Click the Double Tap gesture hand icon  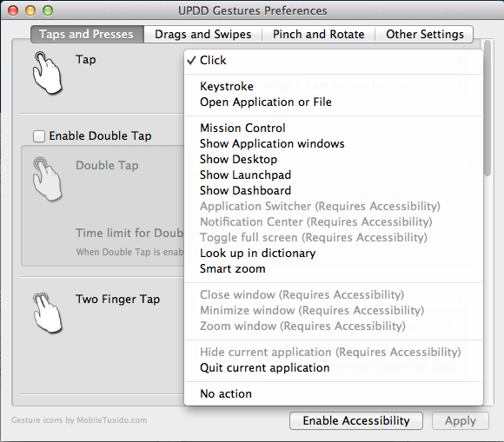47,179
